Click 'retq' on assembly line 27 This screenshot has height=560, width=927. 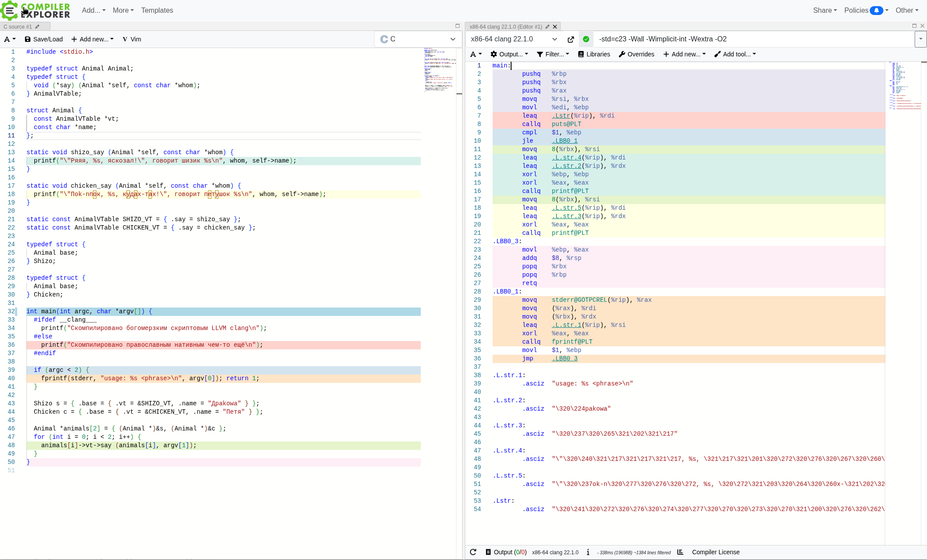[x=529, y=283]
